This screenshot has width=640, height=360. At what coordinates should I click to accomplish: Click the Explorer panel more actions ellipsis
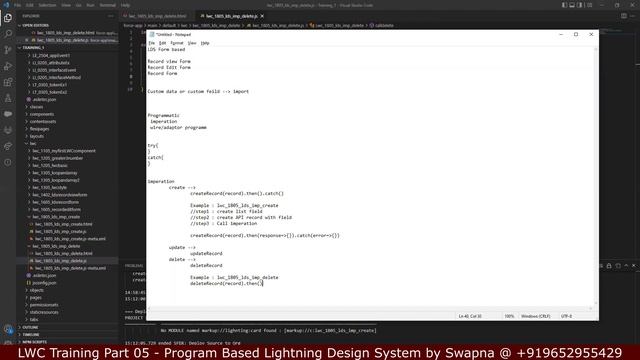click(x=111, y=16)
